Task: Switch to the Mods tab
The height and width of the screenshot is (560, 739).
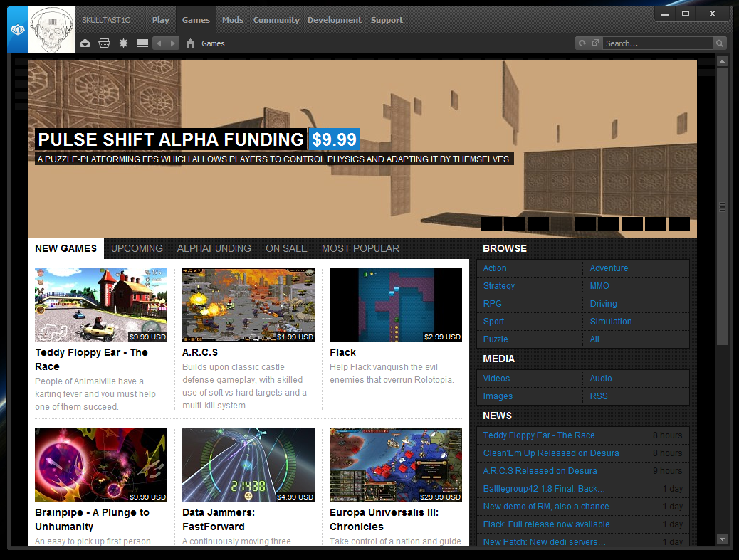Action: click(233, 20)
